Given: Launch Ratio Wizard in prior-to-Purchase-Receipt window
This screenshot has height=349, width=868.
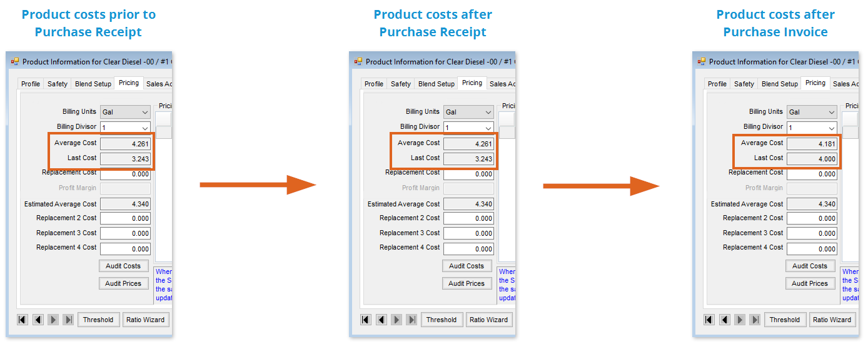Looking at the screenshot, I should [x=146, y=320].
